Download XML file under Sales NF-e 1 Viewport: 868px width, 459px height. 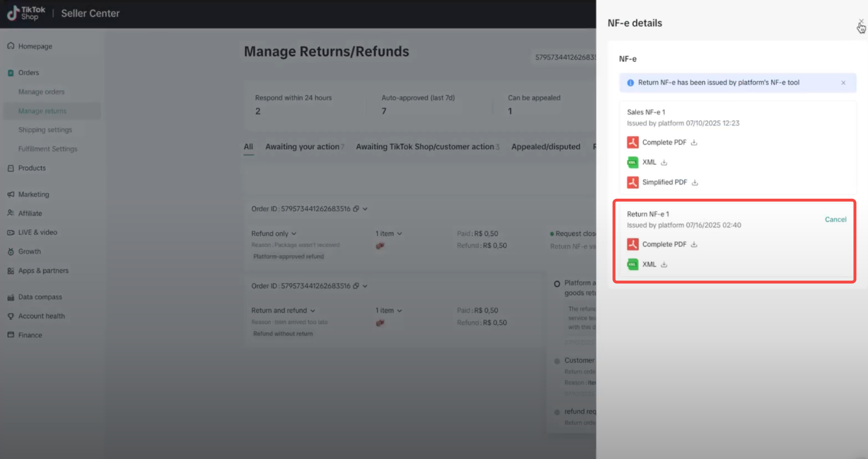pyautogui.click(x=664, y=162)
